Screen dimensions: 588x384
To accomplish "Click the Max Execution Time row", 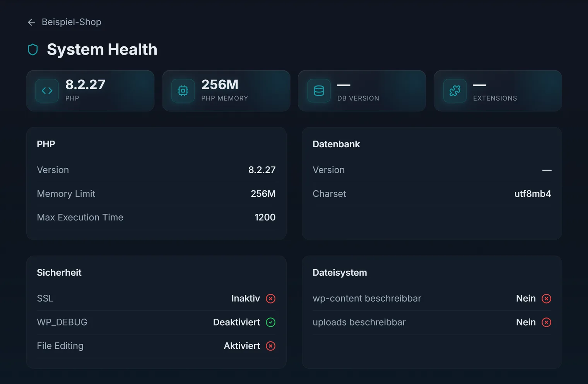I will [156, 217].
